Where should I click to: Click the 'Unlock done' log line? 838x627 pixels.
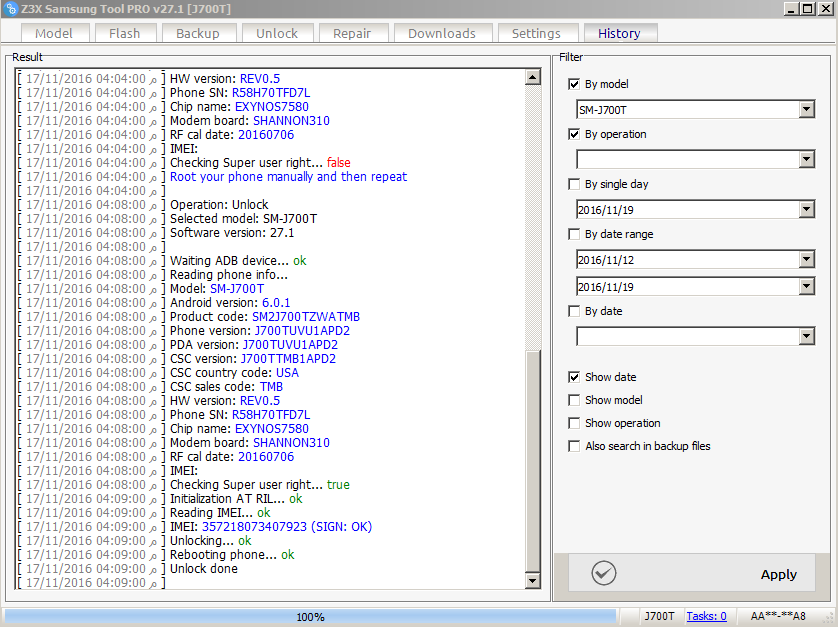pyautogui.click(x=204, y=569)
